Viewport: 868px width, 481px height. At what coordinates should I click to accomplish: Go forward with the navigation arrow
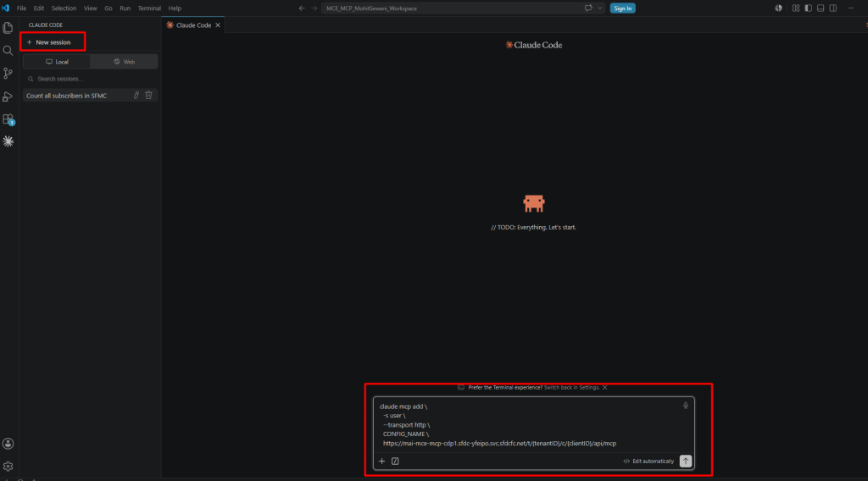(314, 8)
